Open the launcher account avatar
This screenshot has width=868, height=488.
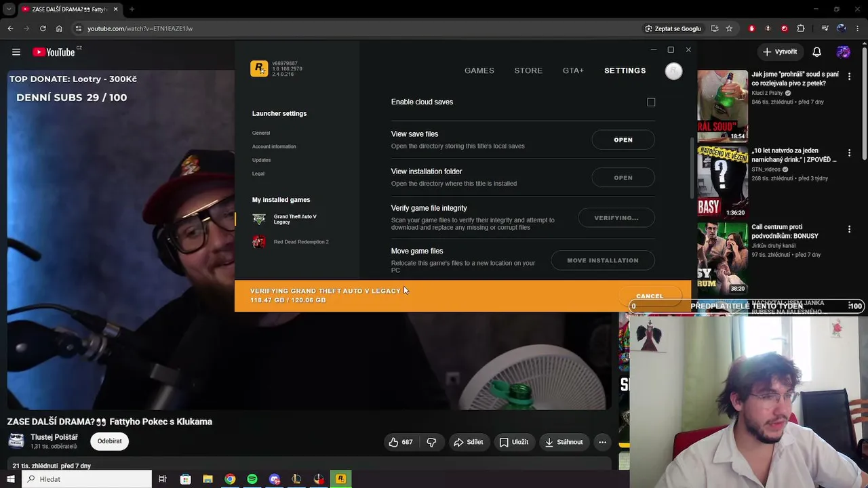(673, 71)
